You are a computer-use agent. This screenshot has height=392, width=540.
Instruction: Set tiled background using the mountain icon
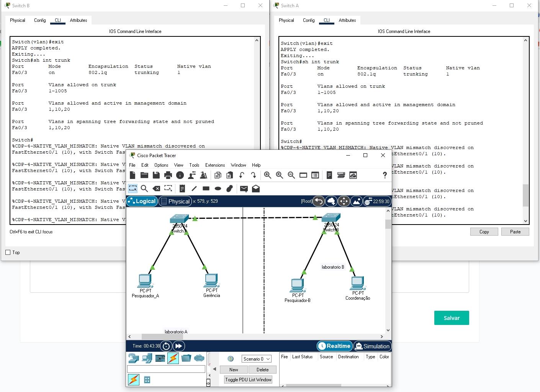tap(357, 201)
